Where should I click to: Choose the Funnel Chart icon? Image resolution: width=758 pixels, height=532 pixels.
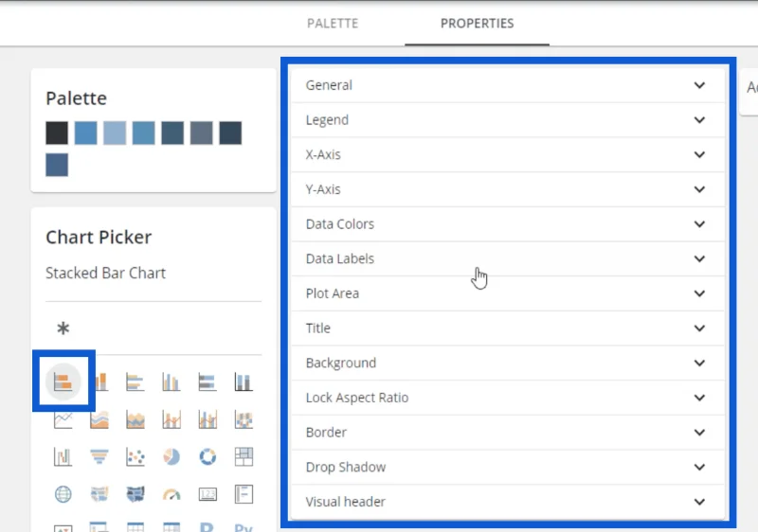click(x=99, y=456)
